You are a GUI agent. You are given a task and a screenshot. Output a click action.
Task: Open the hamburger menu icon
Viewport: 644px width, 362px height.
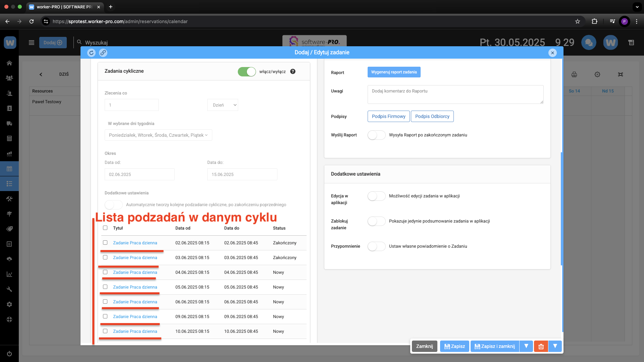32,43
